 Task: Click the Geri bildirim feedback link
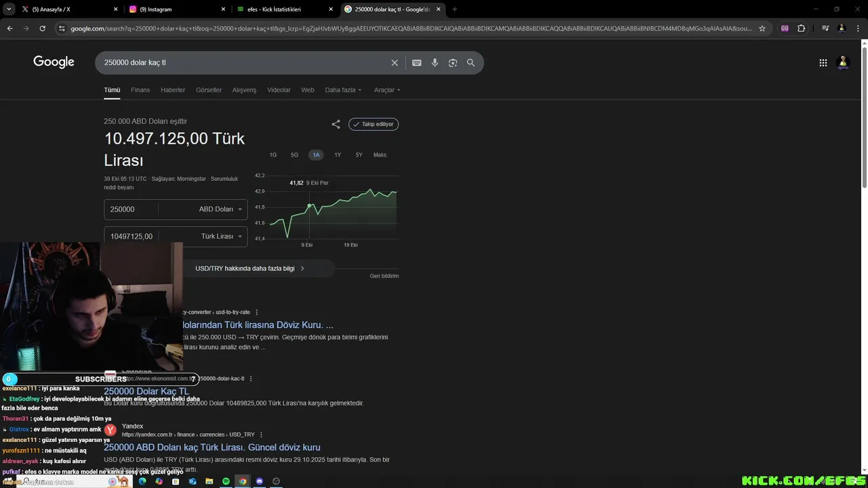[x=384, y=276]
